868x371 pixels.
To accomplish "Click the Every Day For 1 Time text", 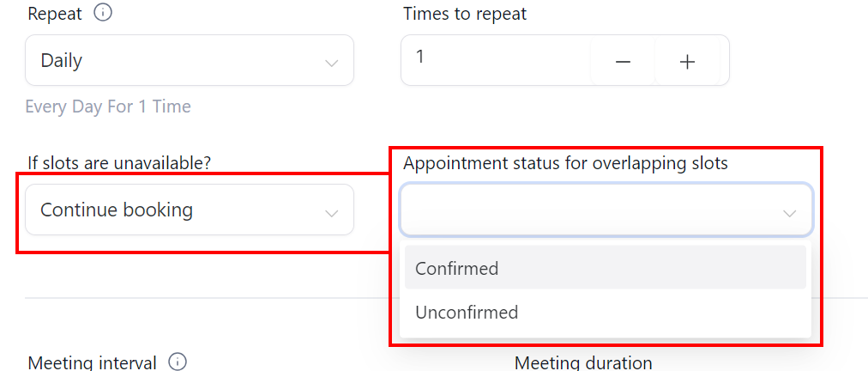I will (108, 106).
